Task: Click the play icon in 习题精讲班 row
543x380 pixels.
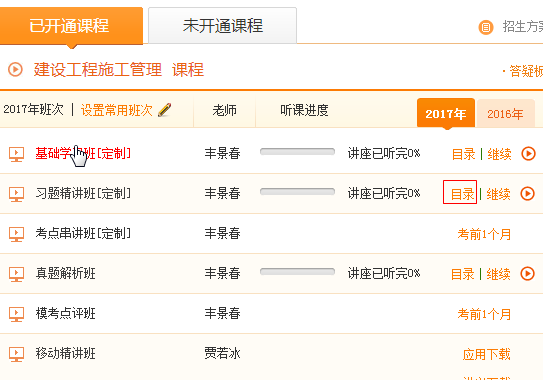Action: coord(527,193)
